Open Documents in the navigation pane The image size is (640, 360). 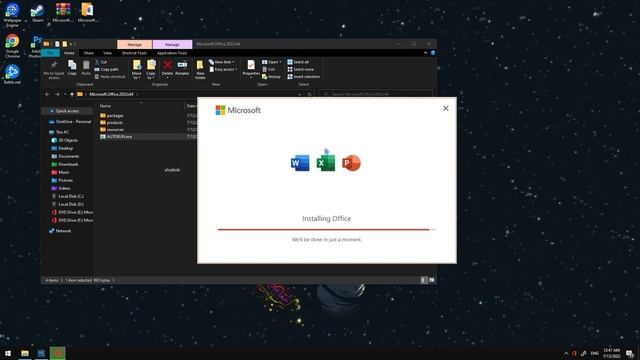point(65,156)
